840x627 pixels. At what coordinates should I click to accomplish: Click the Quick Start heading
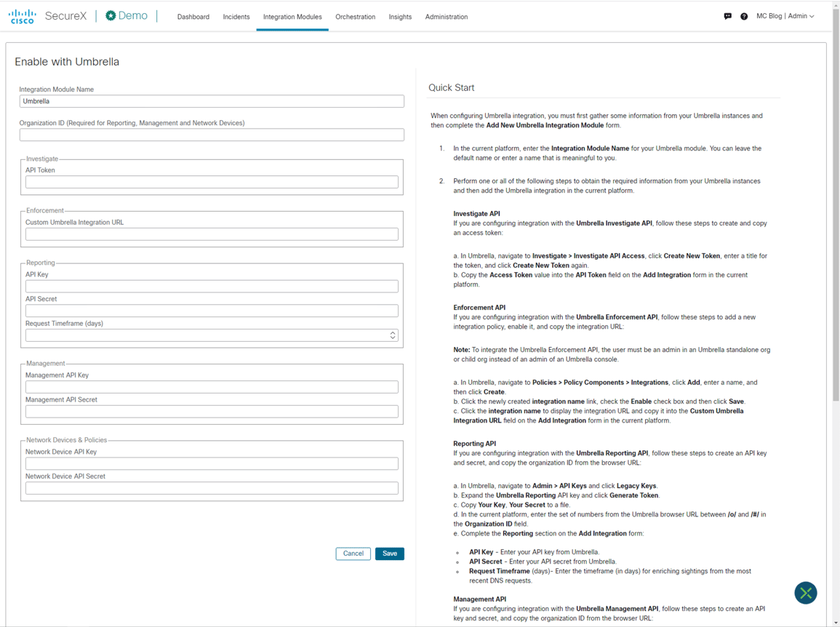451,87
